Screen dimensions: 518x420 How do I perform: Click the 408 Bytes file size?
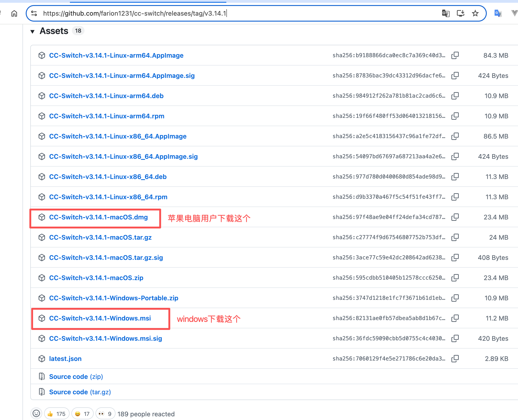[493, 258]
